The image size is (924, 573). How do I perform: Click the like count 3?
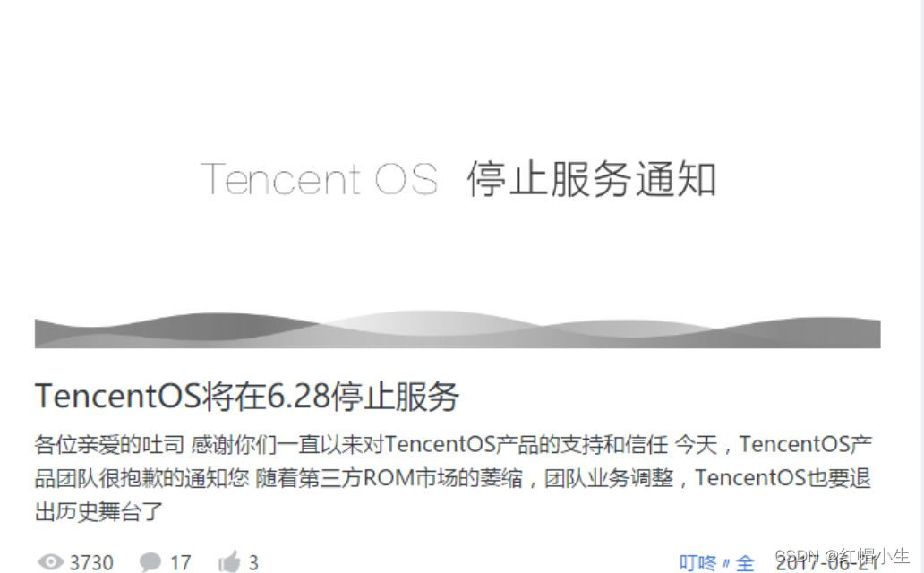point(253,562)
